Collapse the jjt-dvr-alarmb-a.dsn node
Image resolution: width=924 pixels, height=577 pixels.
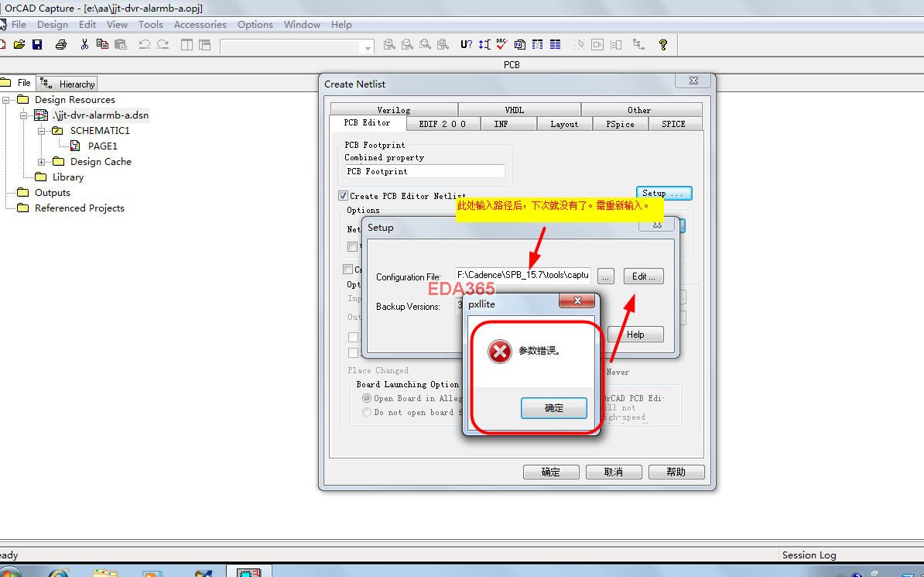pos(23,115)
